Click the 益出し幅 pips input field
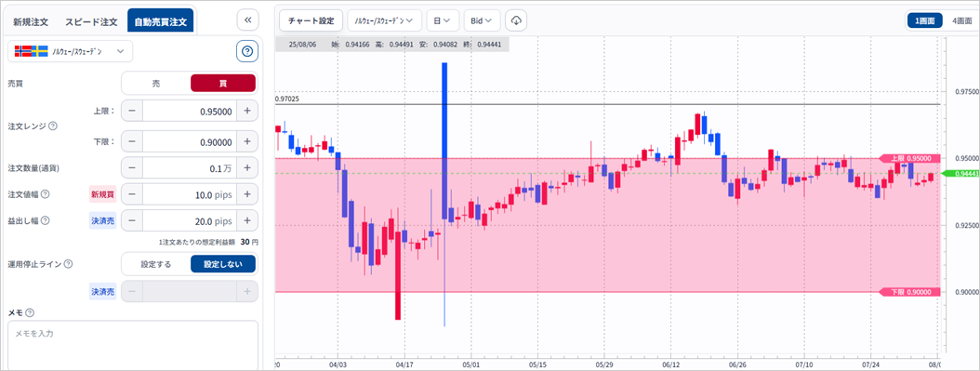 190,220
